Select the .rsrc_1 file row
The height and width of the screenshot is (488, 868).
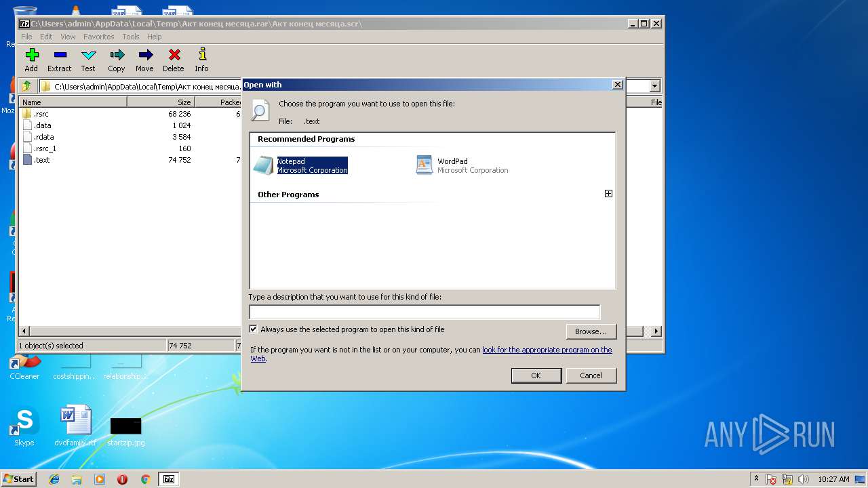[129, 148]
